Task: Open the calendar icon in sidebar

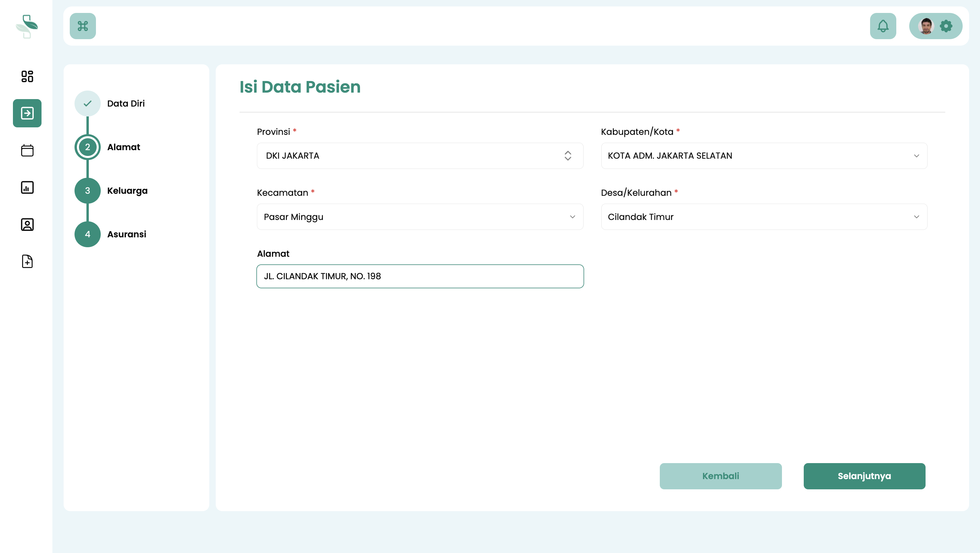Action: coord(27,150)
